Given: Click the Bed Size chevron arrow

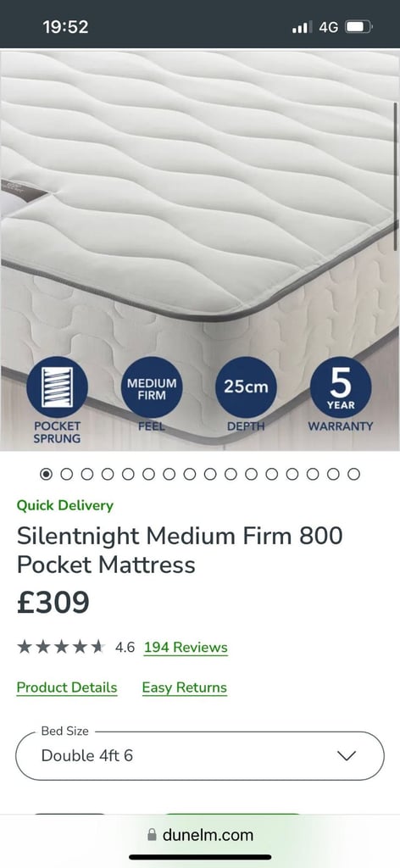Looking at the screenshot, I should pos(347,755).
